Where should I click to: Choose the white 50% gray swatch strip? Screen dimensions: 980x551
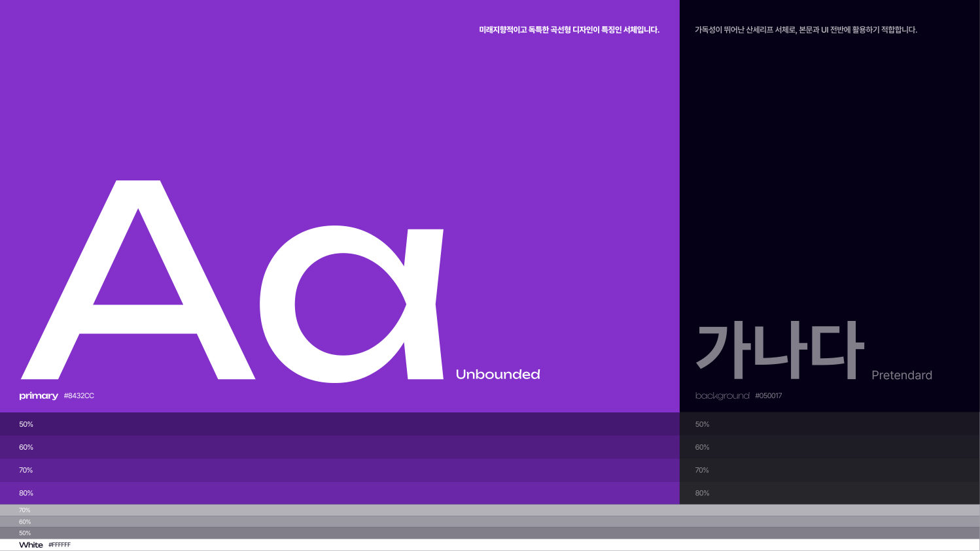pos(490,533)
